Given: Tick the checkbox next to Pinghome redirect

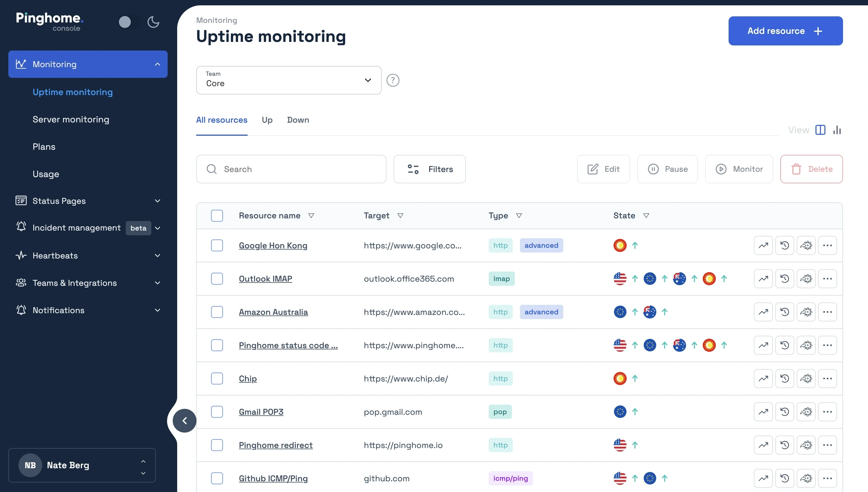Looking at the screenshot, I should 217,445.
